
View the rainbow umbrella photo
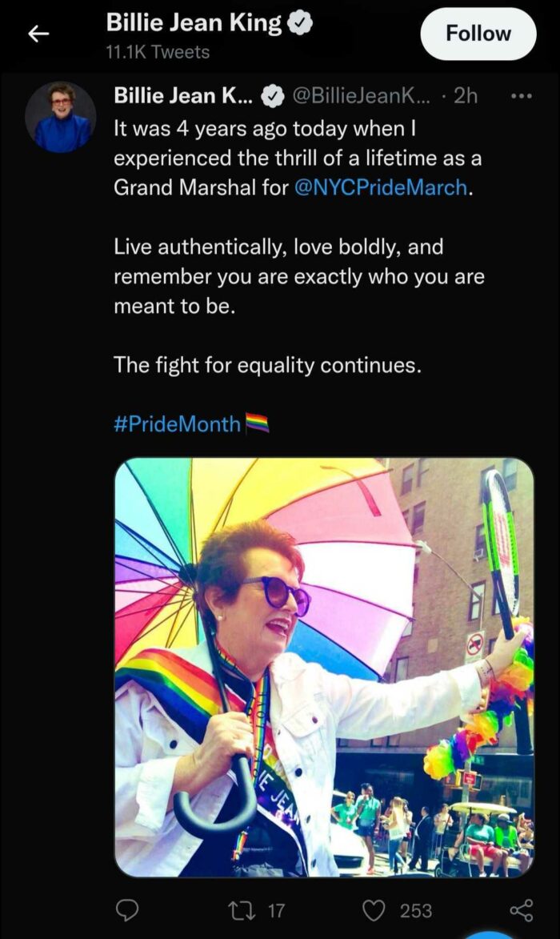coord(324,668)
